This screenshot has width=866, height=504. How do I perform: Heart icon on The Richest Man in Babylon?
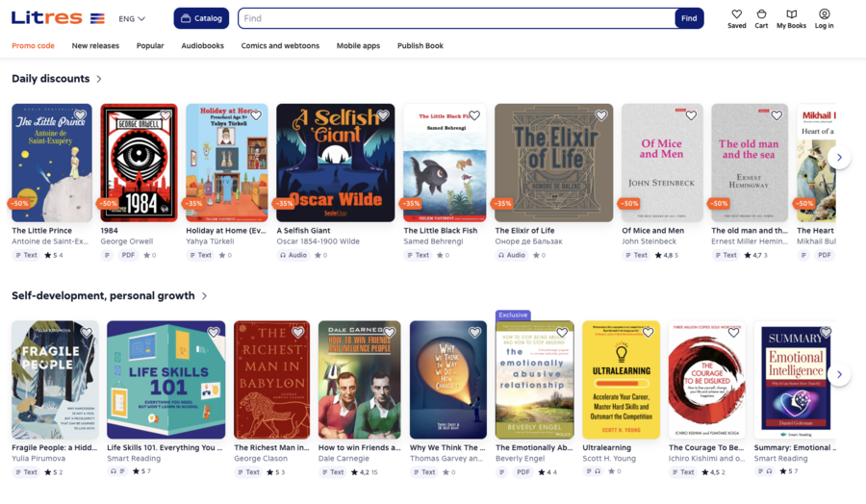297,333
